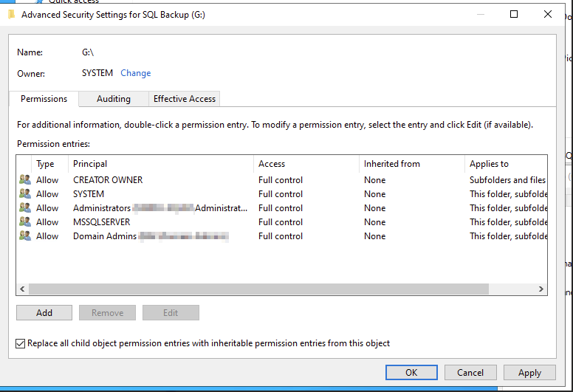
Task: Switch to the Auditing tab
Action: (x=114, y=99)
